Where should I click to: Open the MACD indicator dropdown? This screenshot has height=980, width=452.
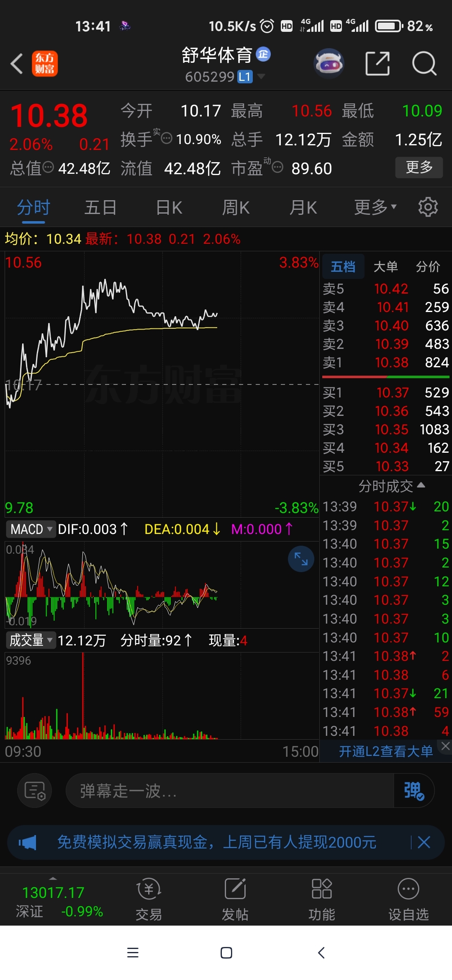click(31, 529)
